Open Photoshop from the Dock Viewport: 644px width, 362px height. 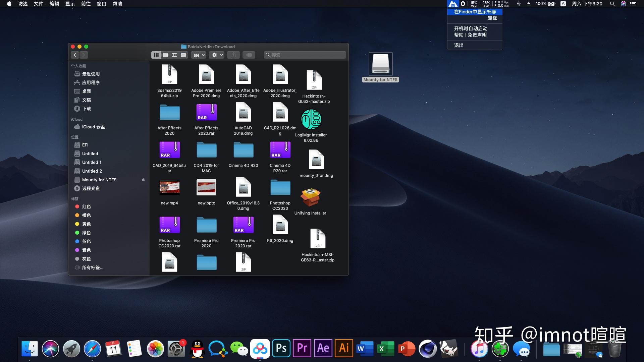(281, 349)
